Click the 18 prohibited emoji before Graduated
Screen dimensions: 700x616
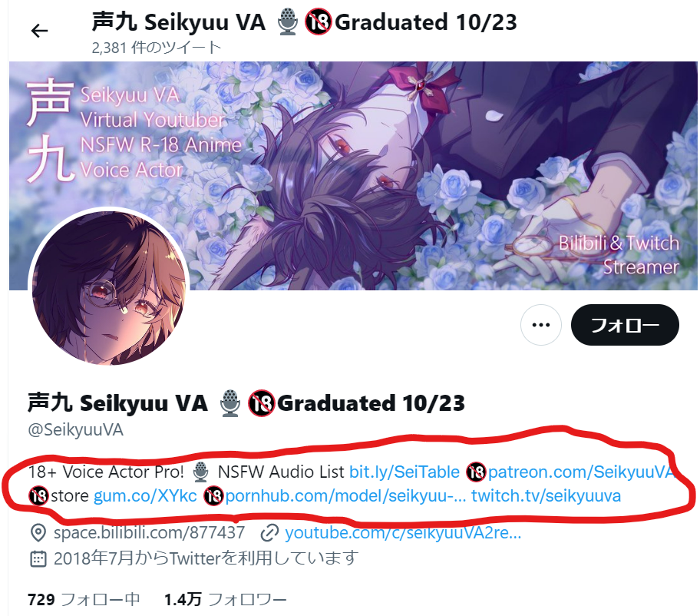261,403
